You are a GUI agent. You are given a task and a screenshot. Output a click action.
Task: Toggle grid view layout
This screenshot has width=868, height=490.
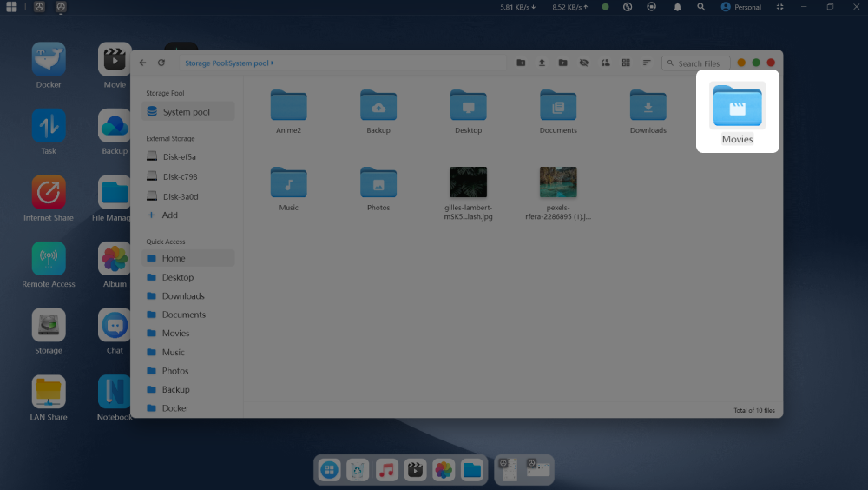626,63
